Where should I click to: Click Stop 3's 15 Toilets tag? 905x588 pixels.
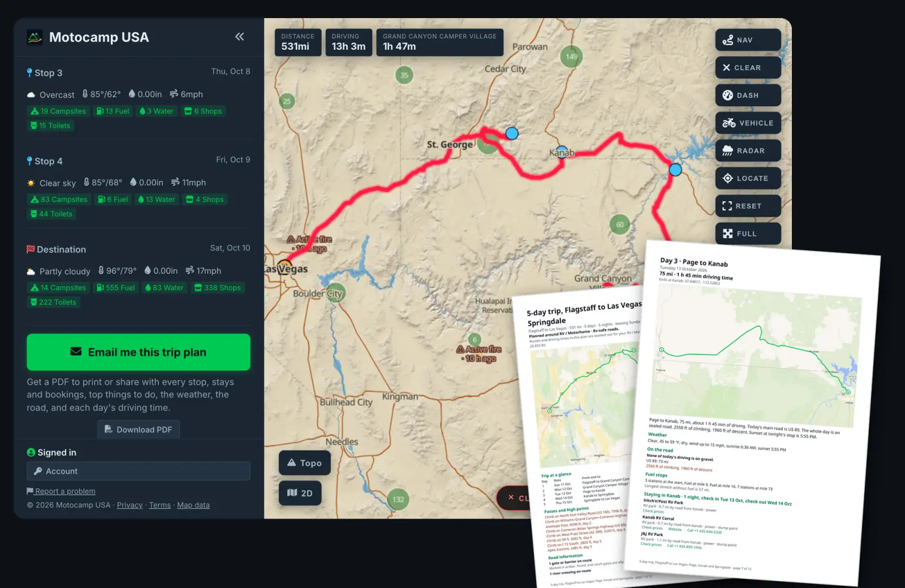[50, 126]
